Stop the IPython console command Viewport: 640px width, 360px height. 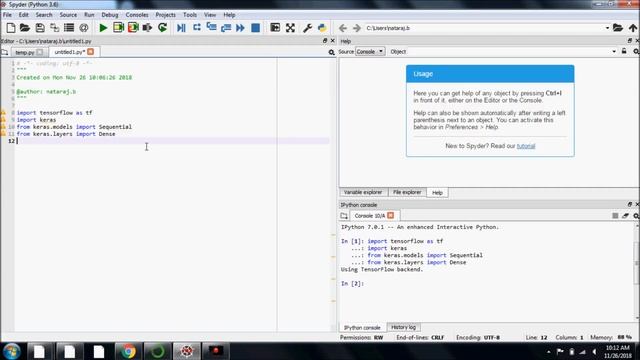615,216
